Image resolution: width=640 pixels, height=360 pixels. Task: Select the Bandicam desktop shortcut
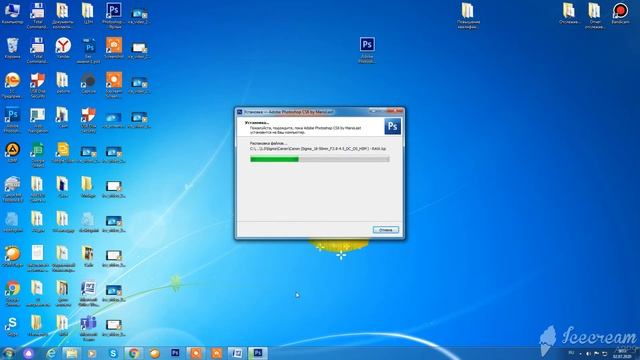pos(620,13)
